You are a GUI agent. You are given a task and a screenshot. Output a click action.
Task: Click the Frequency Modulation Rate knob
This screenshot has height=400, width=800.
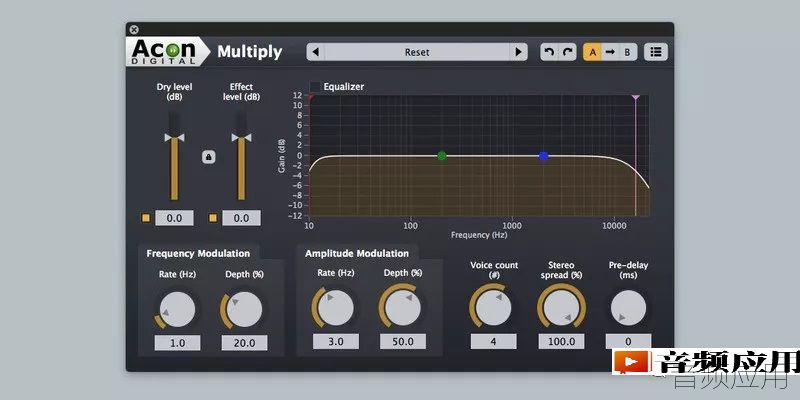pyautogui.click(x=177, y=309)
